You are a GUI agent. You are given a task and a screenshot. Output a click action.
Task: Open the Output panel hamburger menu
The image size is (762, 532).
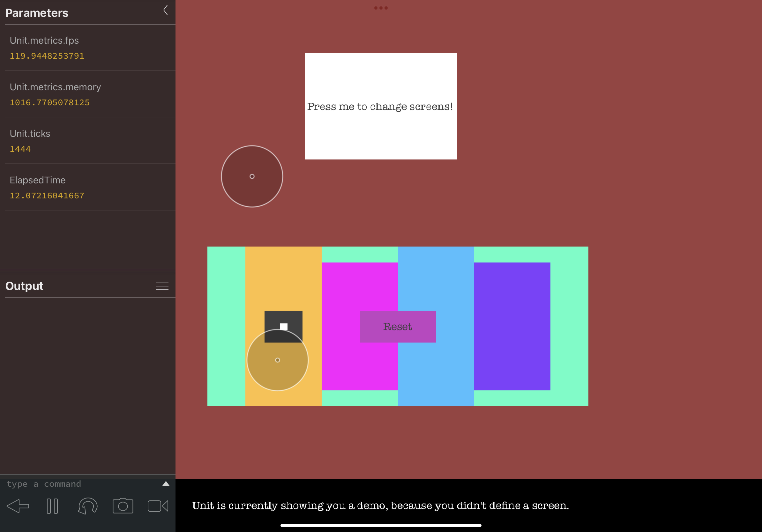pos(162,285)
